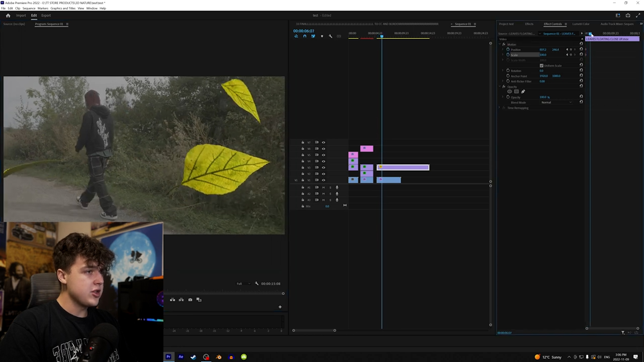Image resolution: width=644 pixels, height=362 pixels.
Task: Click the Import workspace button
Action: [21, 15]
